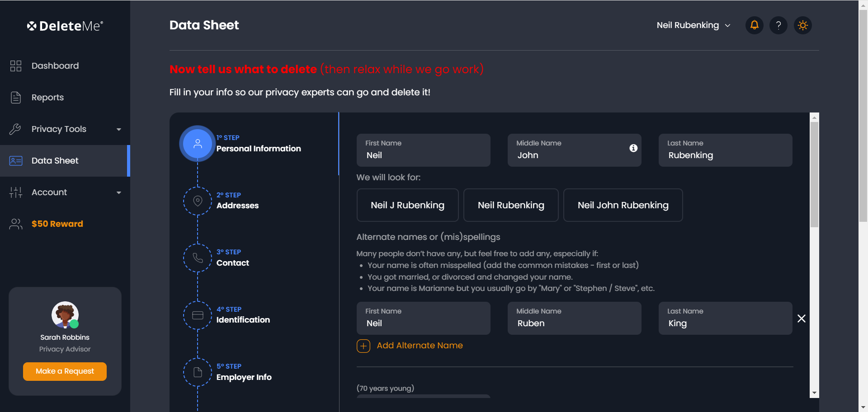The width and height of the screenshot is (868, 412).
Task: Click the $50 Reward people icon
Action: coord(16,224)
